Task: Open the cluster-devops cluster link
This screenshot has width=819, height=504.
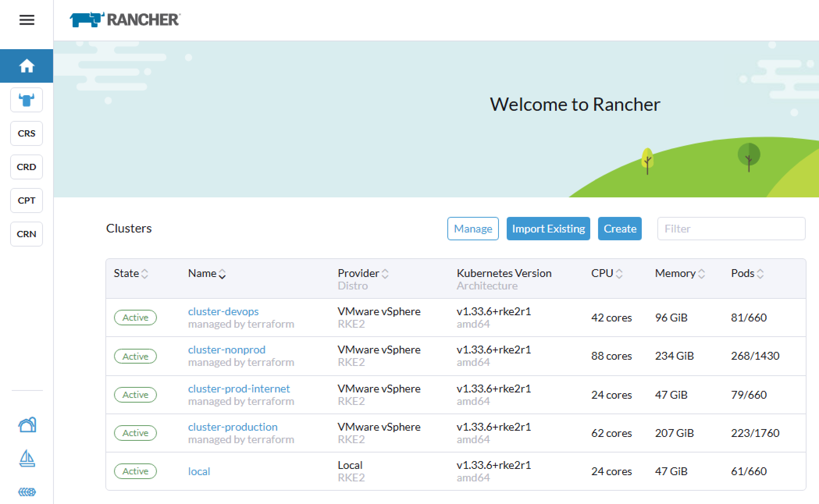Action: pyautogui.click(x=223, y=311)
